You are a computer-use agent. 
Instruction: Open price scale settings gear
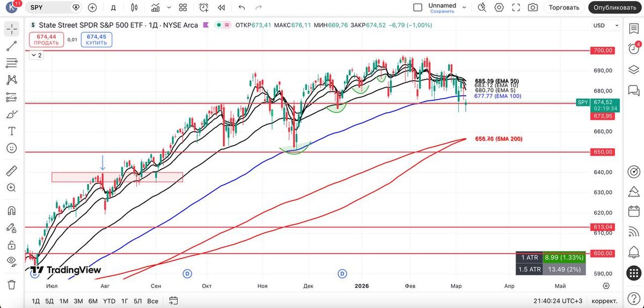point(606,285)
